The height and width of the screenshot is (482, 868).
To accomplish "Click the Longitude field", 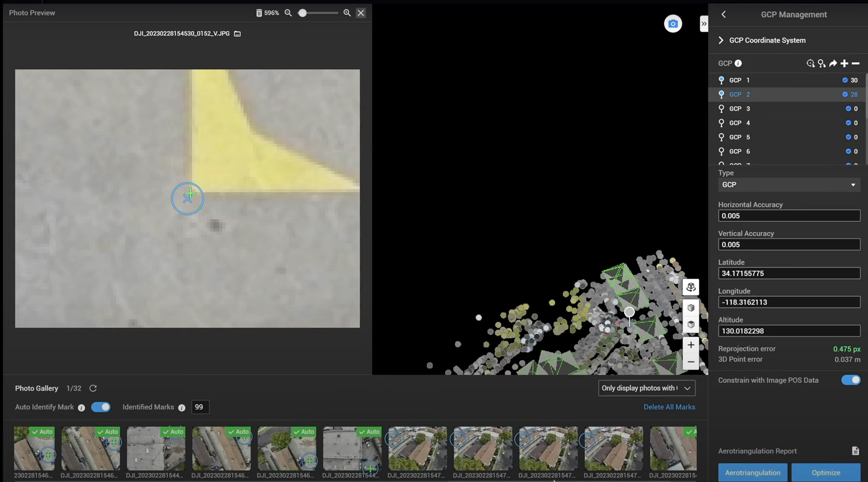I will click(789, 302).
